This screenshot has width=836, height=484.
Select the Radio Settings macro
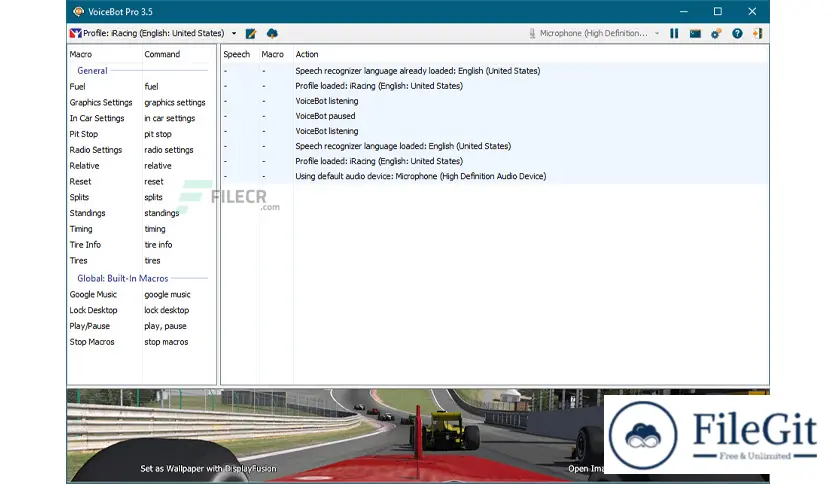(x=95, y=150)
